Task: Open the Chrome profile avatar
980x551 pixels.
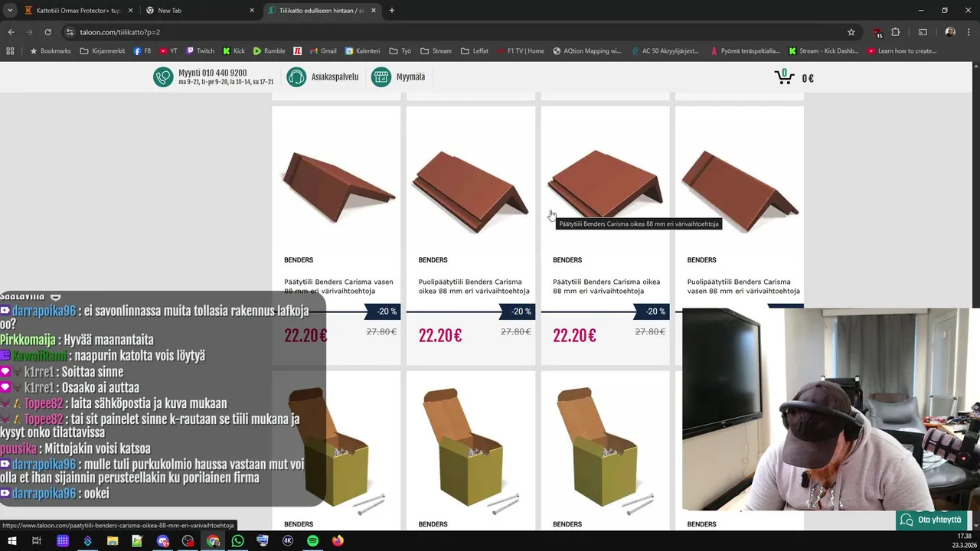Action: coord(950,32)
